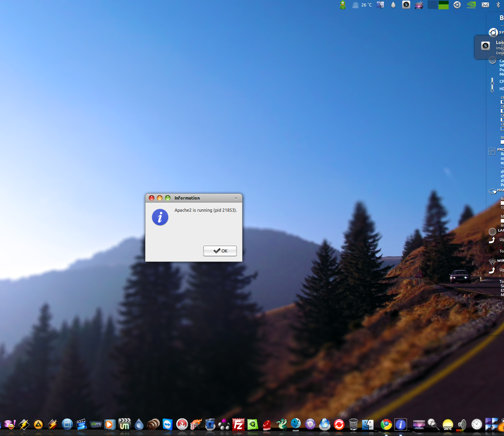Select the highlighted info app in dock
Viewport: 504px width, 436px height.
pos(401,424)
